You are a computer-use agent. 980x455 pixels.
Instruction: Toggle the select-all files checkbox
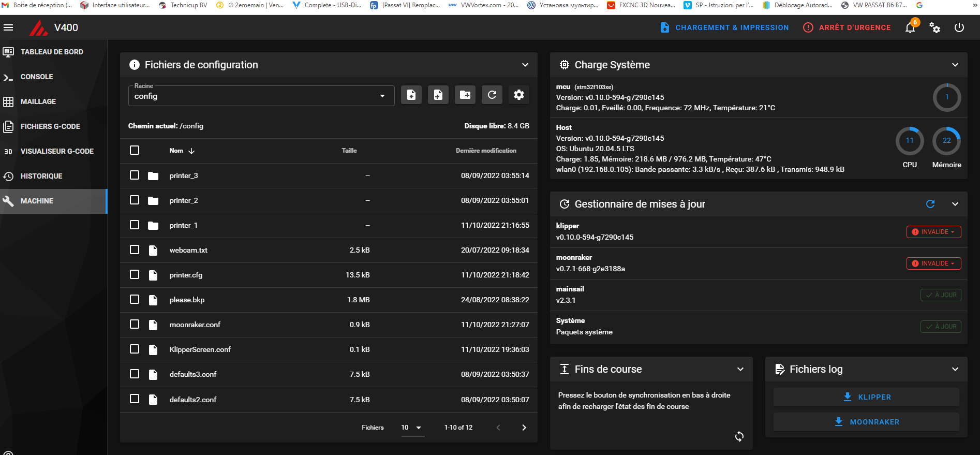coord(135,150)
